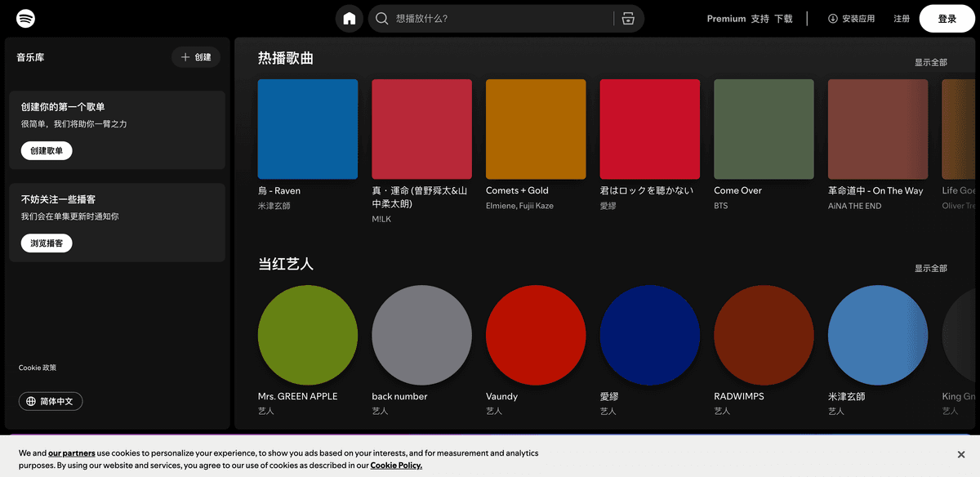The image size is (980, 477).
Task: Click the 登录 log in button
Action: (x=947, y=19)
